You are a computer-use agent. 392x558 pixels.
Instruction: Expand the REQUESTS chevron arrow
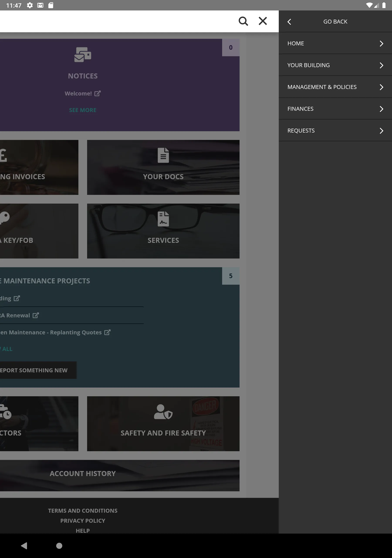click(381, 131)
